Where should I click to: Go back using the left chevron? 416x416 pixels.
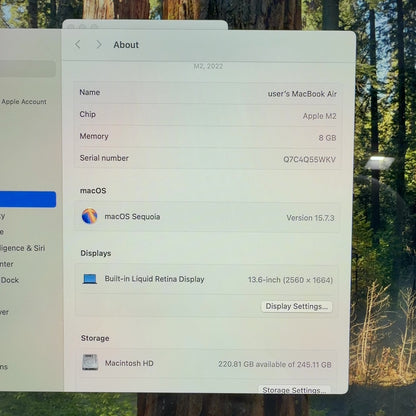click(x=77, y=44)
